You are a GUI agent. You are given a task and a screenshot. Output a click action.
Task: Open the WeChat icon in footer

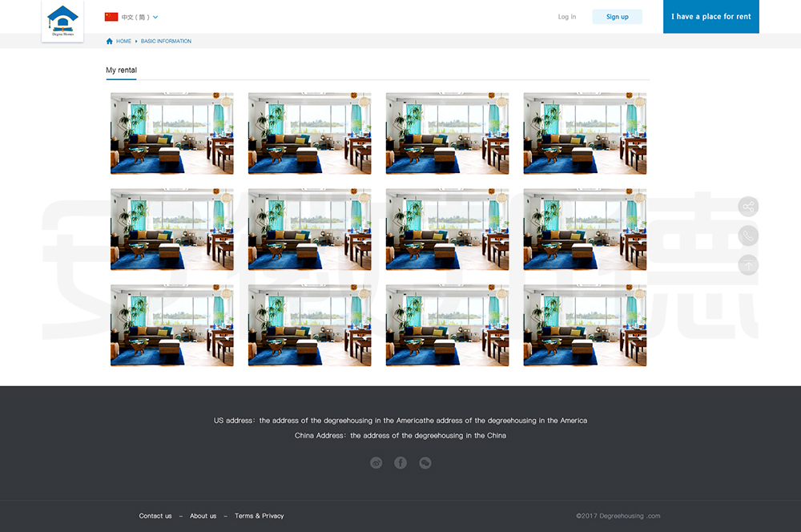425,462
